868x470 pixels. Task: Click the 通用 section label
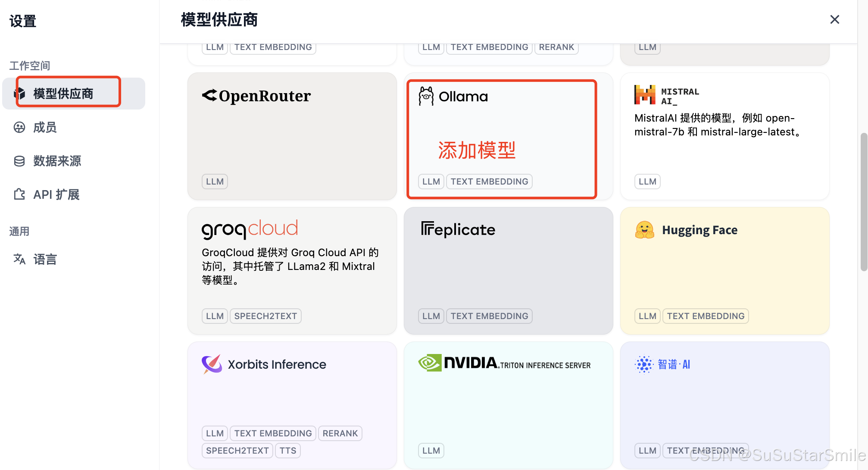[19, 232]
